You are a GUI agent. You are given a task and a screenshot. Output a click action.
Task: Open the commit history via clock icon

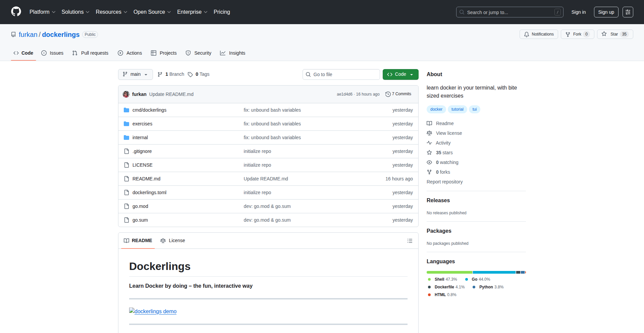coord(388,94)
